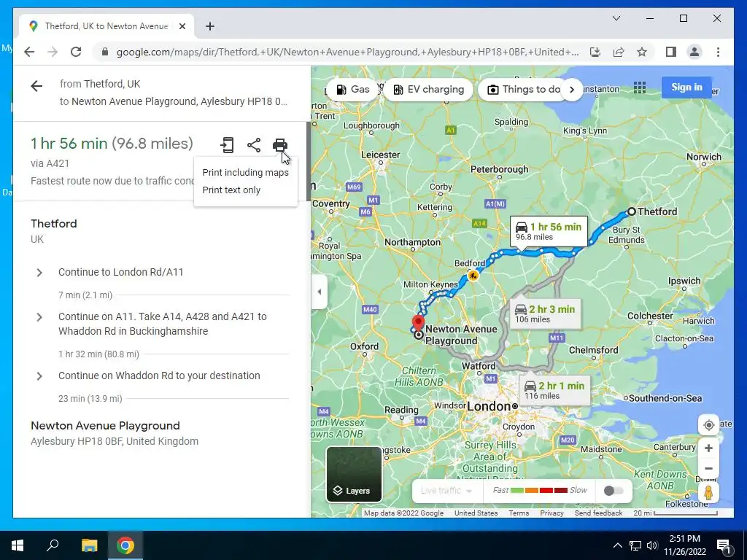Go back in browser history
This screenshot has height=560, width=747.
(x=29, y=52)
